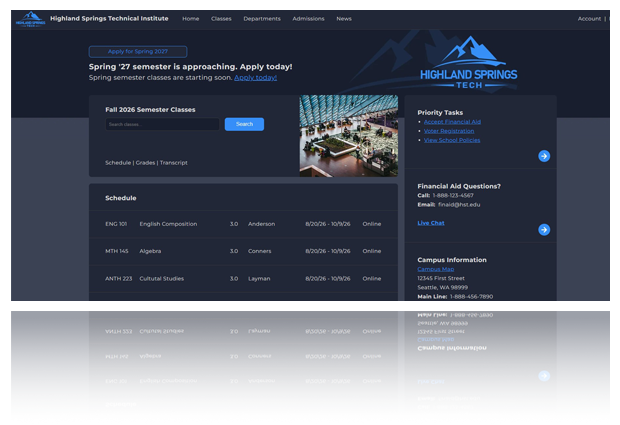Select the ANTH 223 course code
Image resolution: width=620 pixels, height=425 pixels.
pyautogui.click(x=119, y=278)
